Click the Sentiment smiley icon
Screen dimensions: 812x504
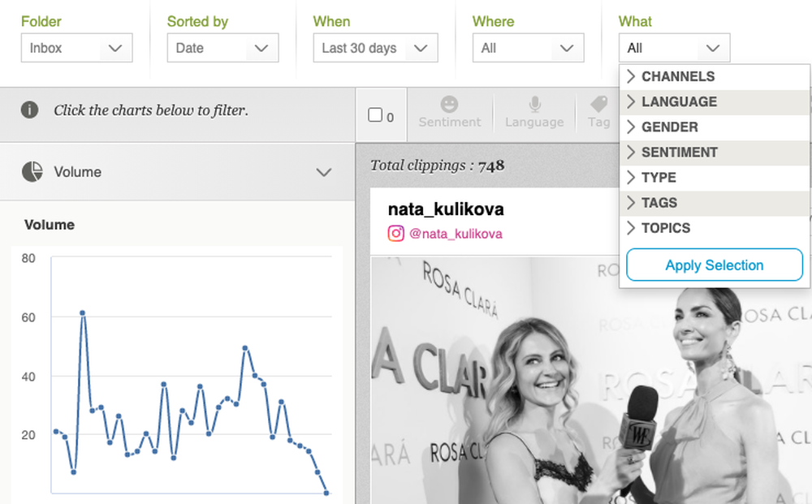coord(449,105)
